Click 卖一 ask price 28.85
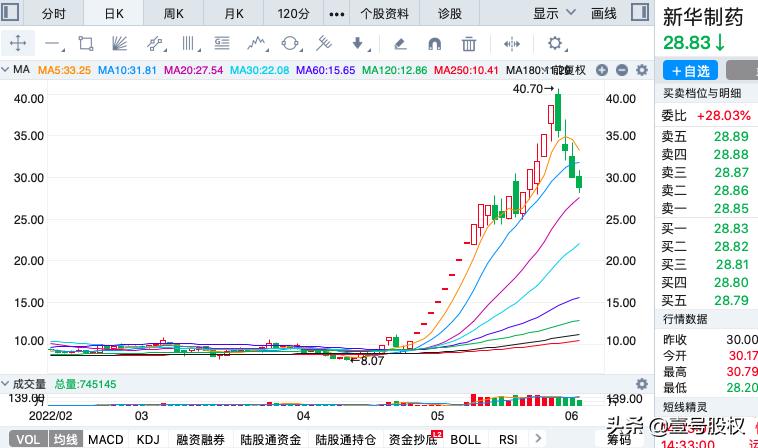 731,208
